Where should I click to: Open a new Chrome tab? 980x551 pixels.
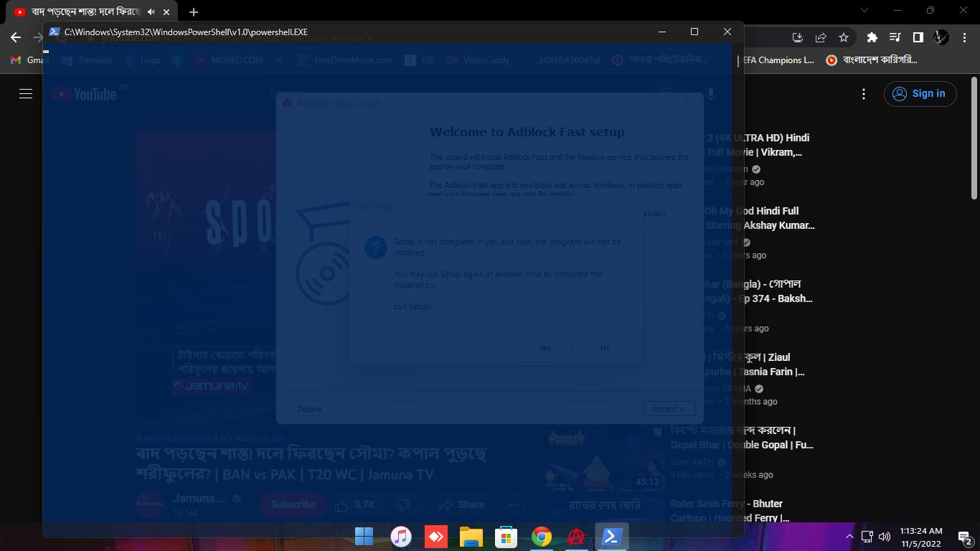[194, 12]
